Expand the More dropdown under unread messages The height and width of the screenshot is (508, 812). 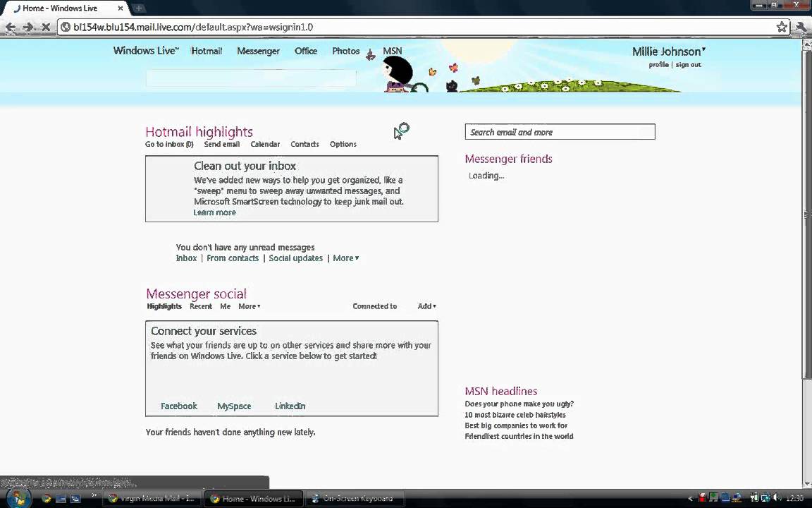[x=345, y=258]
